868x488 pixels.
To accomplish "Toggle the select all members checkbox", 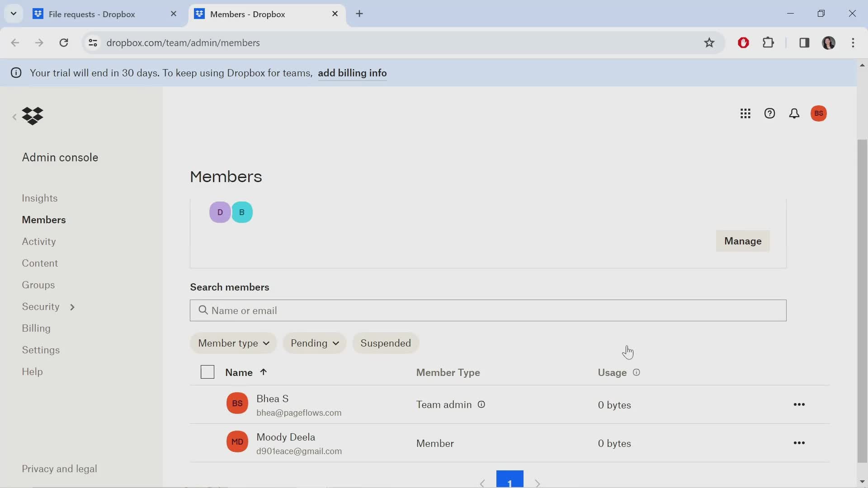I will [x=208, y=372].
